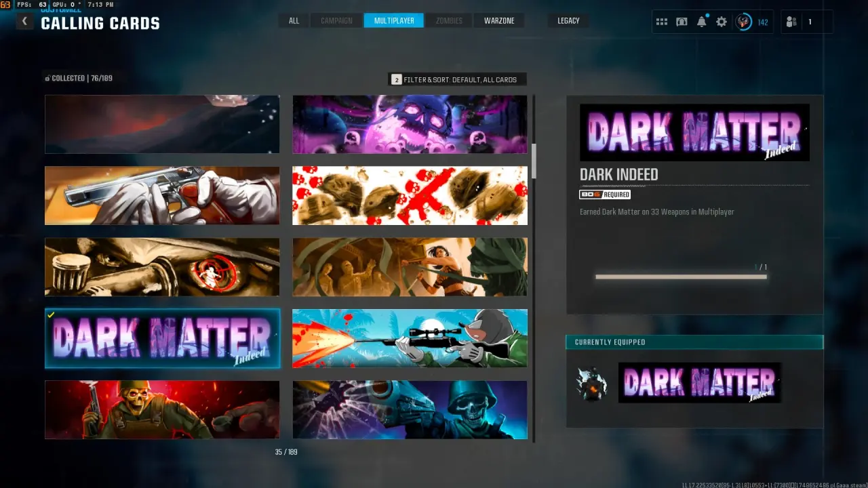Open the grid menu icon
Viewport: 868px width, 488px height.
coord(662,22)
